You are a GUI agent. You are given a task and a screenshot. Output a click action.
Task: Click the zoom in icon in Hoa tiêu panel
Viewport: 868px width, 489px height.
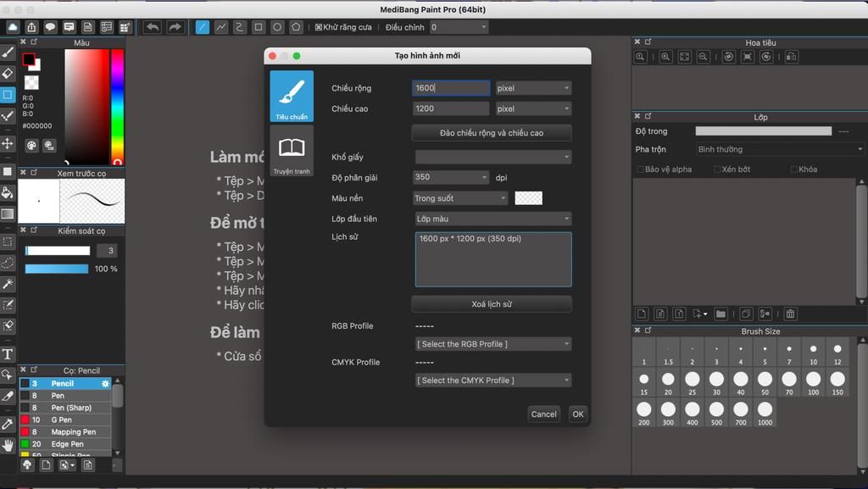click(666, 57)
